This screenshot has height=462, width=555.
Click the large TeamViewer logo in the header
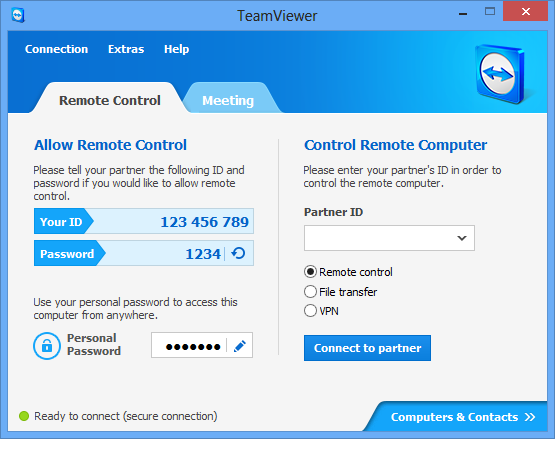pyautogui.click(x=500, y=74)
